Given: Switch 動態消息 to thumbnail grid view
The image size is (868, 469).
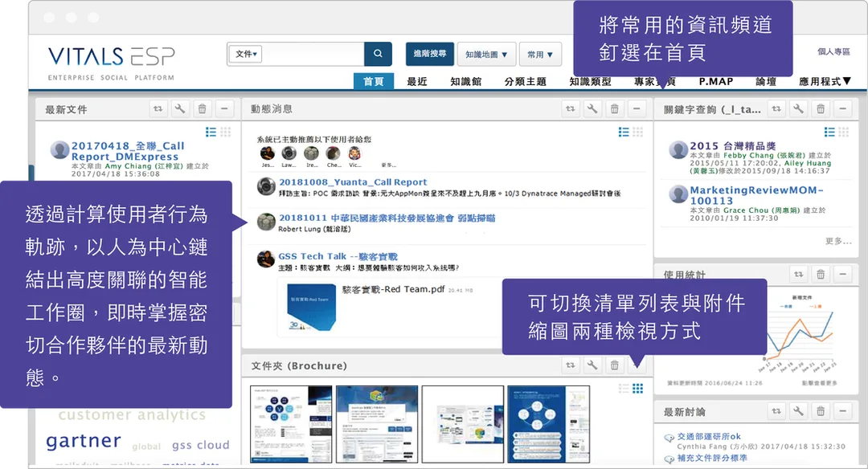Looking at the screenshot, I should [637, 132].
